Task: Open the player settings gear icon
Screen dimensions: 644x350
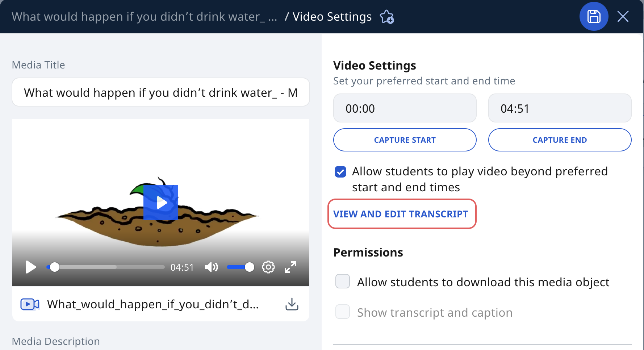Action: point(268,267)
